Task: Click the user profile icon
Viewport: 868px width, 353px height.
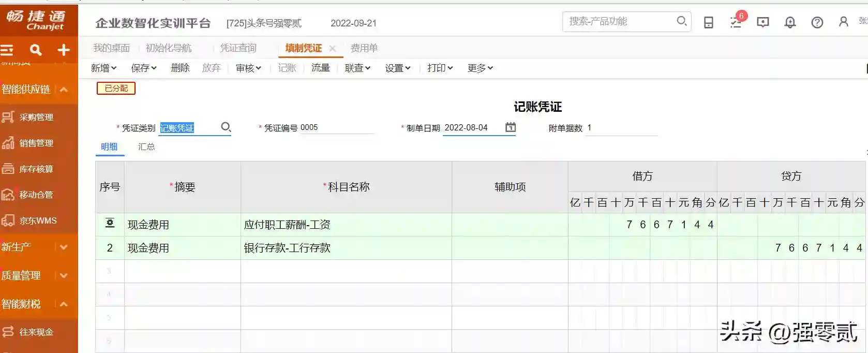Action: pyautogui.click(x=844, y=22)
